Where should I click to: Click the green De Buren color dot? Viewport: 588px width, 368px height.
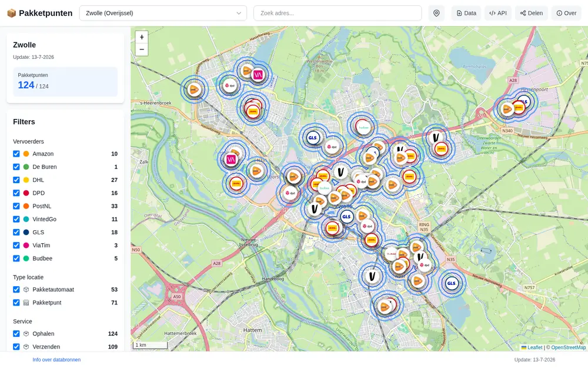tap(26, 167)
